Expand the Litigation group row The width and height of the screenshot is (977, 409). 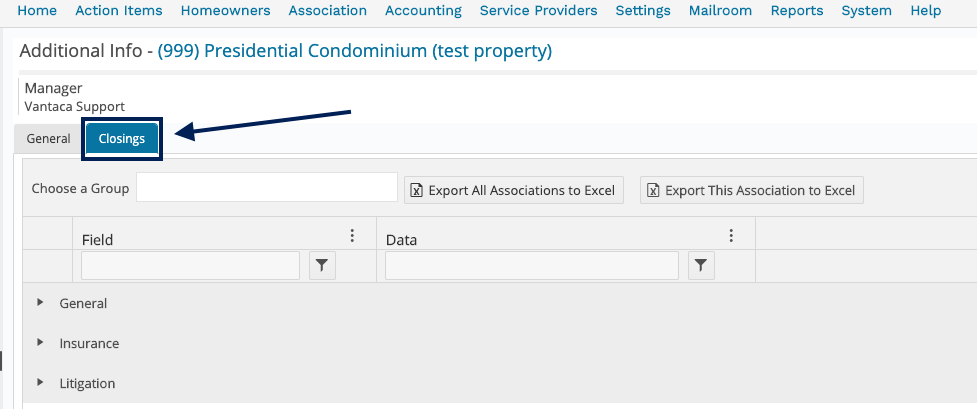[40, 383]
